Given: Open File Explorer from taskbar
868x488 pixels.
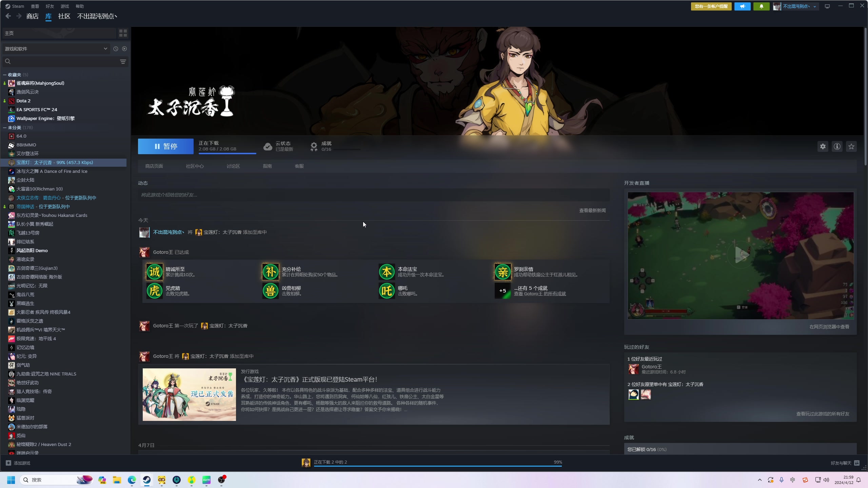Looking at the screenshot, I should click(117, 480).
